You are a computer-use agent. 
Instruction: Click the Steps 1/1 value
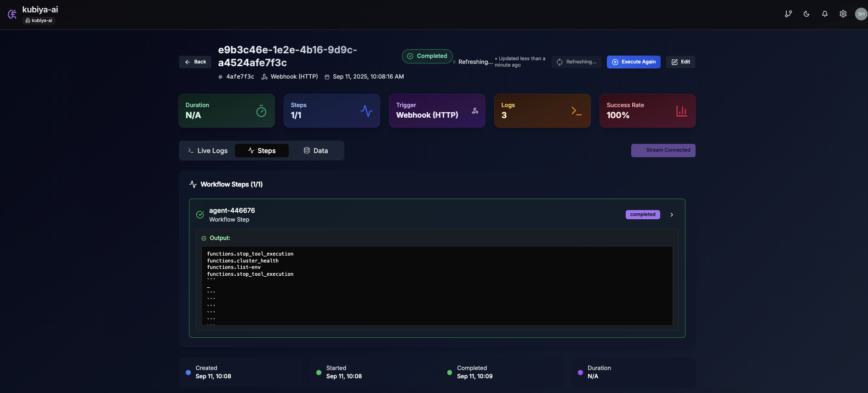[x=296, y=115]
